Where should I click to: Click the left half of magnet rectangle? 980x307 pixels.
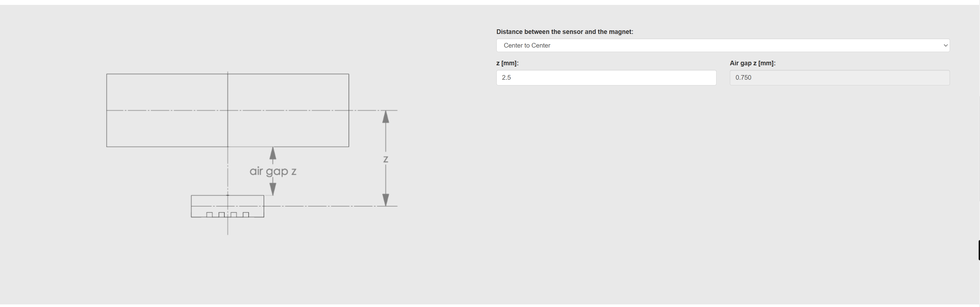[x=167, y=111]
